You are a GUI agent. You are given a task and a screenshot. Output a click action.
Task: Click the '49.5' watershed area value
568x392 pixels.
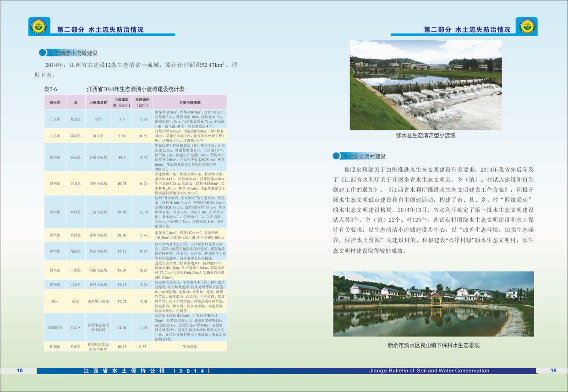pyautogui.click(x=122, y=158)
